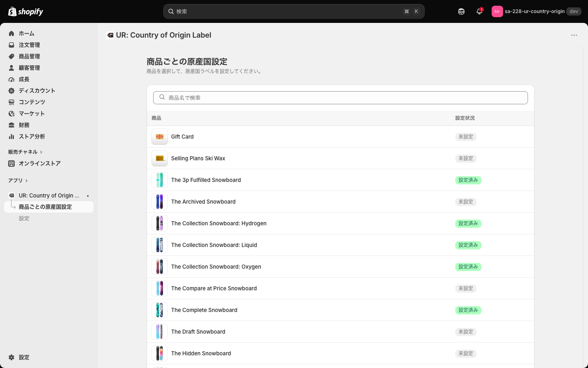Click the Selling Plans Ski Wax thumbnail
Screen dimensions: 588x368
[x=160, y=158]
